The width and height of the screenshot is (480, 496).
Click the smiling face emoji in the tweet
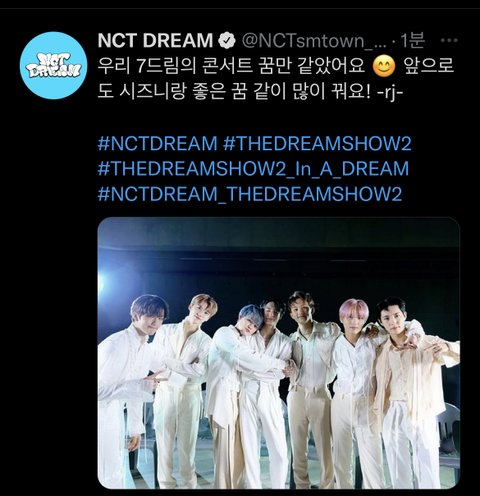pyautogui.click(x=384, y=66)
